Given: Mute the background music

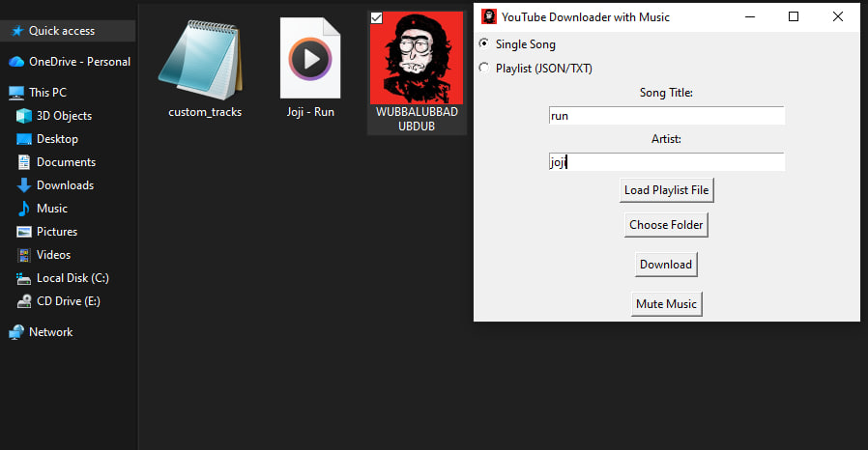Looking at the screenshot, I should pos(667,304).
